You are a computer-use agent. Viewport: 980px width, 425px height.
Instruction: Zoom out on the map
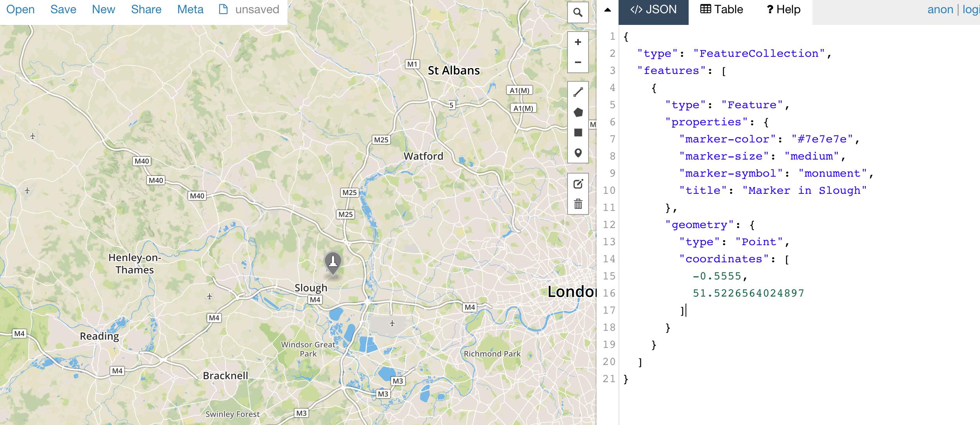[x=577, y=62]
